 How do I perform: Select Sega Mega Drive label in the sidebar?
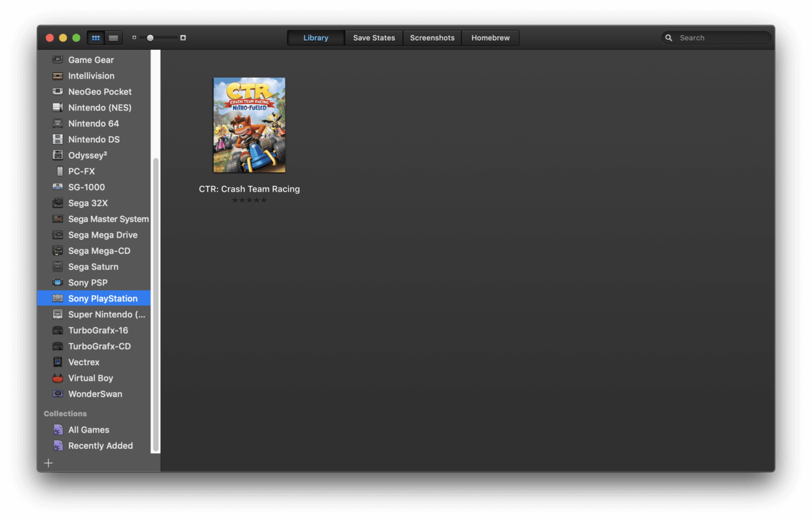103,235
